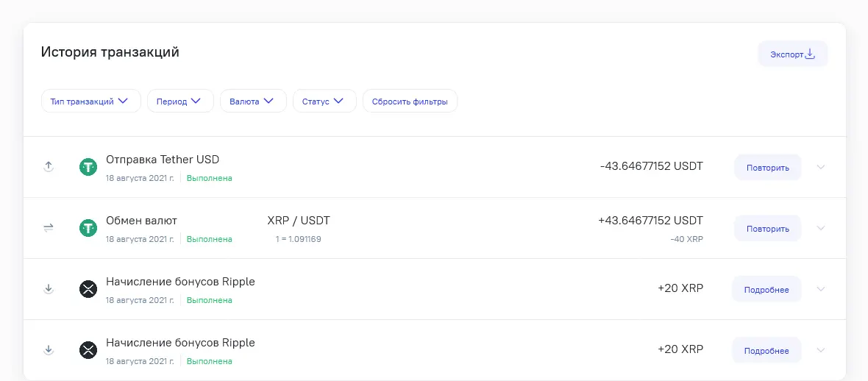This screenshot has height=381, width=868.
Task: Click the download arrow icon in the last Начисление бонусов Ripple row
Action: [48, 349]
